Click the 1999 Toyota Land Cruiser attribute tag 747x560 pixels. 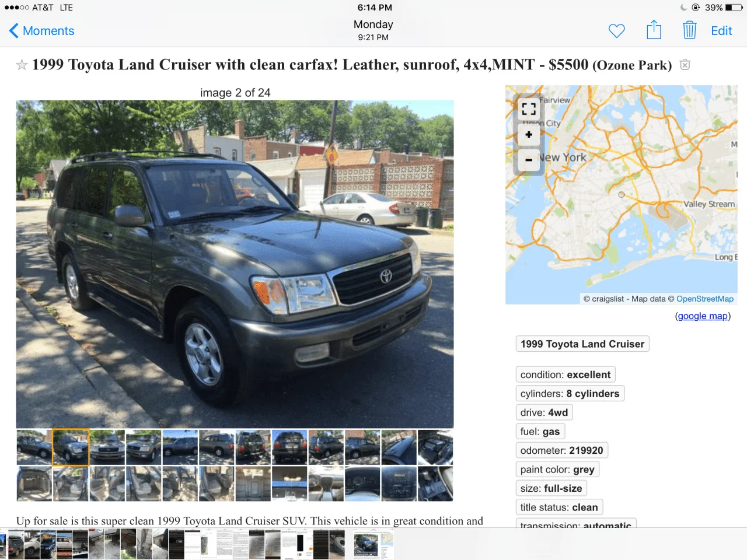pos(582,344)
